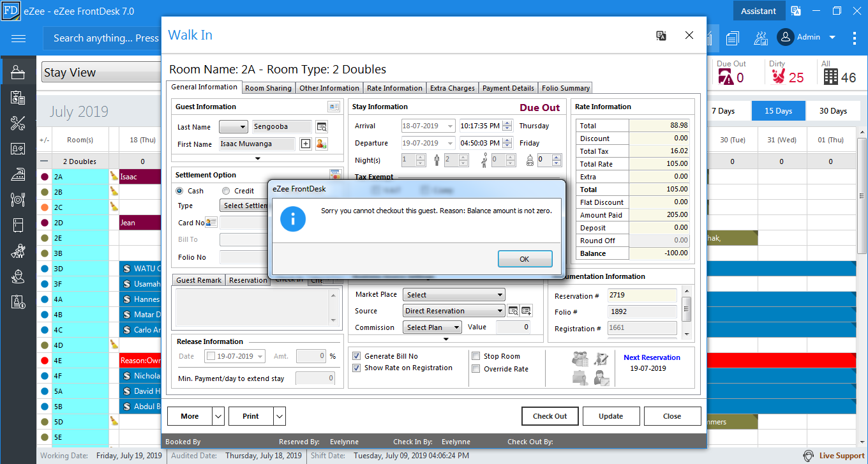The image size is (868, 464).
Task: Open the night audit money icon in sidebar
Action: [x=18, y=302]
